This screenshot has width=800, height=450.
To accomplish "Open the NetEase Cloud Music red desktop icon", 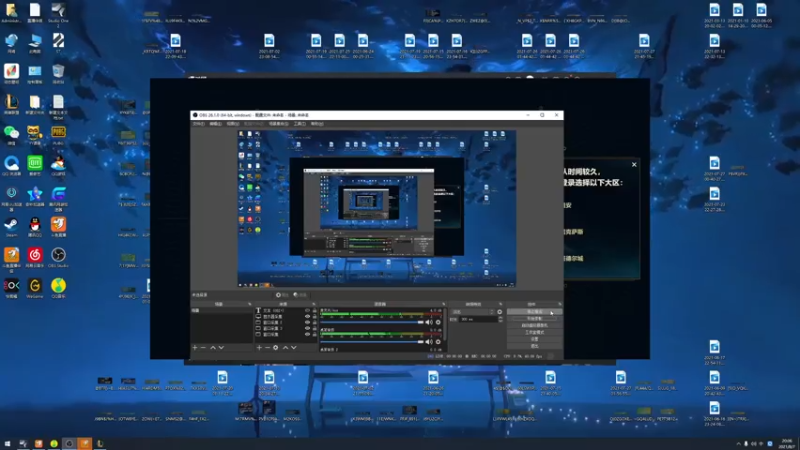I will pyautogui.click(x=35, y=258).
